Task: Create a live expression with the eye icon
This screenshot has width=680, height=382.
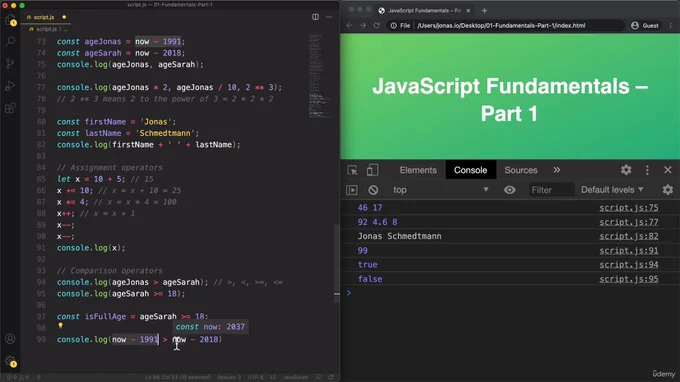Action: (x=510, y=190)
